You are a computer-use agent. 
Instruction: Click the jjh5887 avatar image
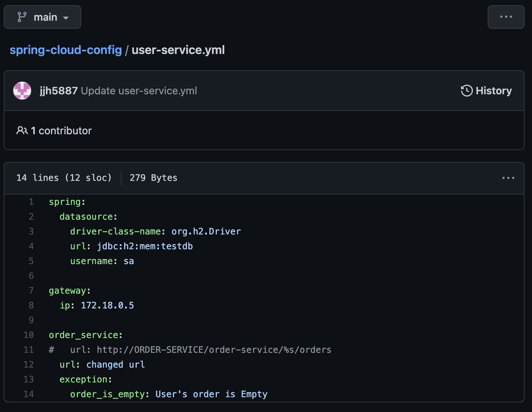point(22,91)
